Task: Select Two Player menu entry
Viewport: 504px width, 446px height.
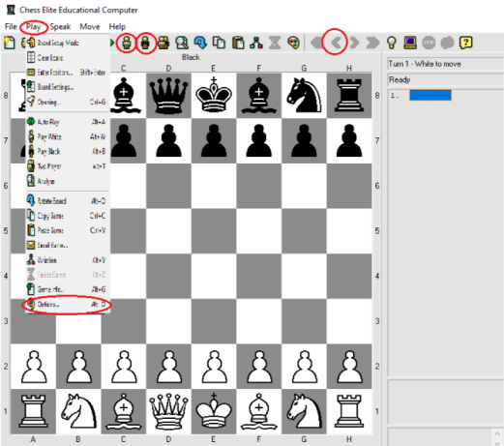Action: click(x=68, y=166)
